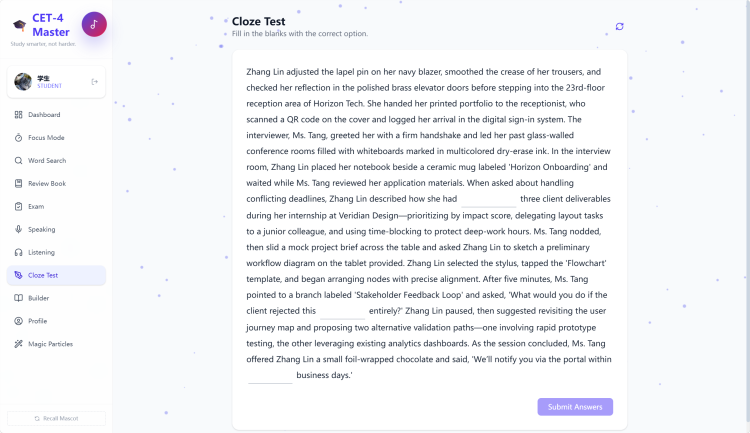
Task: Click the Magic Particles wand icon
Action: tap(19, 344)
